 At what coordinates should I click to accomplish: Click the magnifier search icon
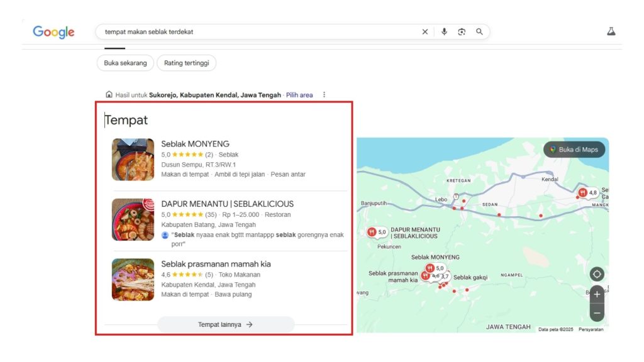pyautogui.click(x=479, y=32)
